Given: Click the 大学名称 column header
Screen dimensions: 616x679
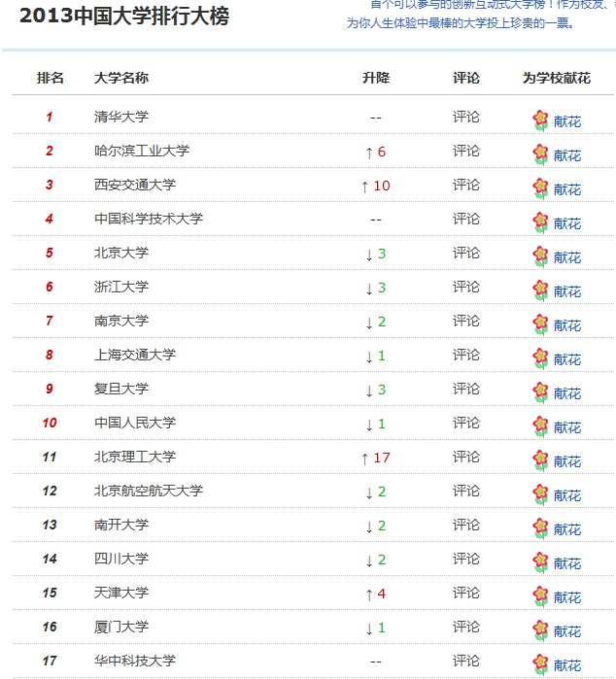Looking at the screenshot, I should click(121, 78).
